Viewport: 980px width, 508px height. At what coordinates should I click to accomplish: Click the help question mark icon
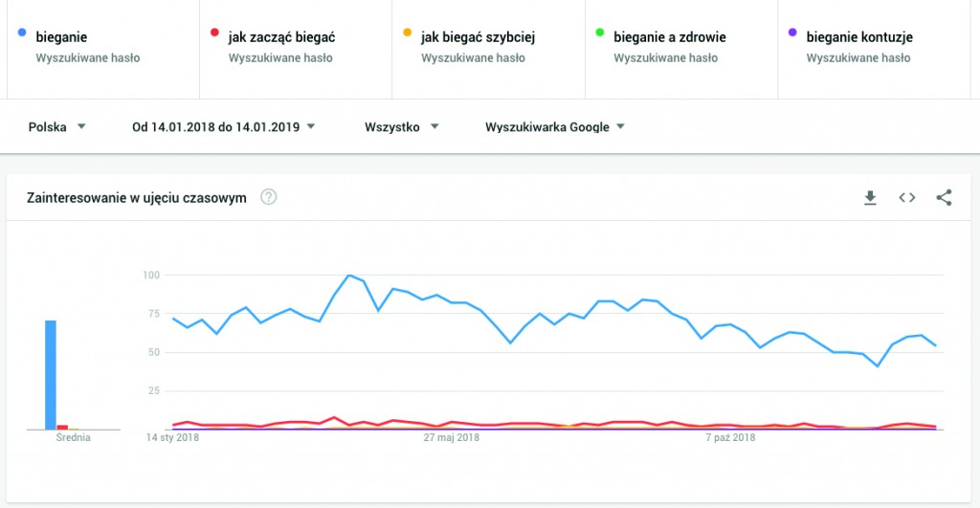[x=269, y=198]
